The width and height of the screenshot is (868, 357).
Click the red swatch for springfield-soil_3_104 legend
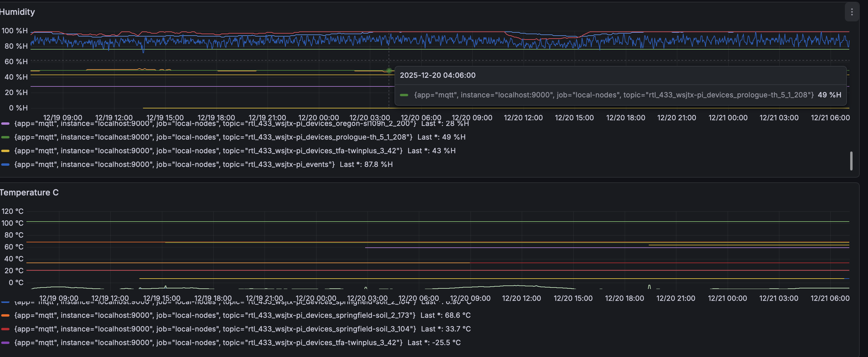(x=5, y=329)
